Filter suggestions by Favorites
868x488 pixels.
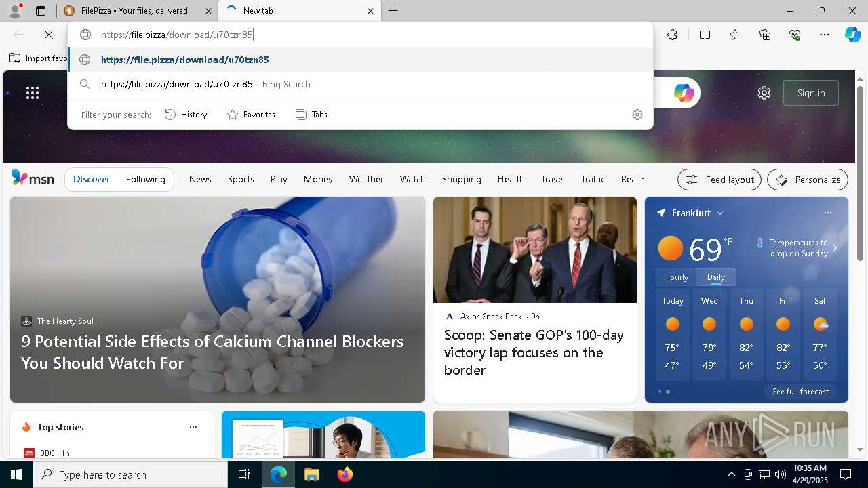(251, 115)
